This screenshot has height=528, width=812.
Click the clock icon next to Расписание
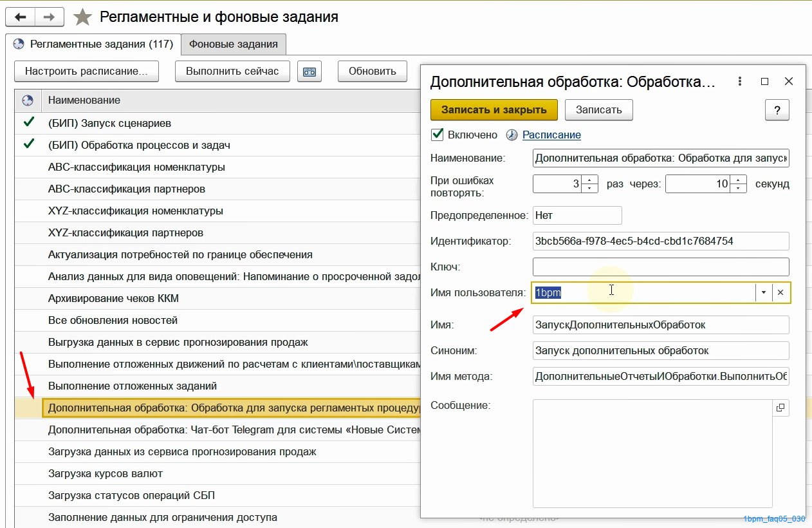click(x=512, y=135)
